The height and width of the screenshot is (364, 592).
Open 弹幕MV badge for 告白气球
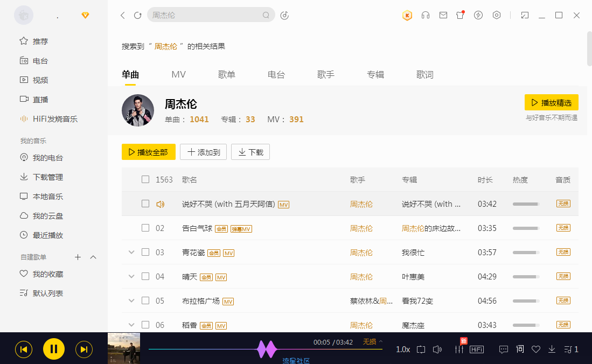click(241, 229)
